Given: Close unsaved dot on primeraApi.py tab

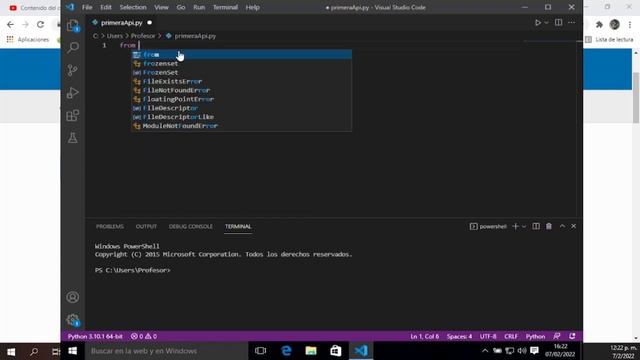Looking at the screenshot, I should click(x=149, y=23).
